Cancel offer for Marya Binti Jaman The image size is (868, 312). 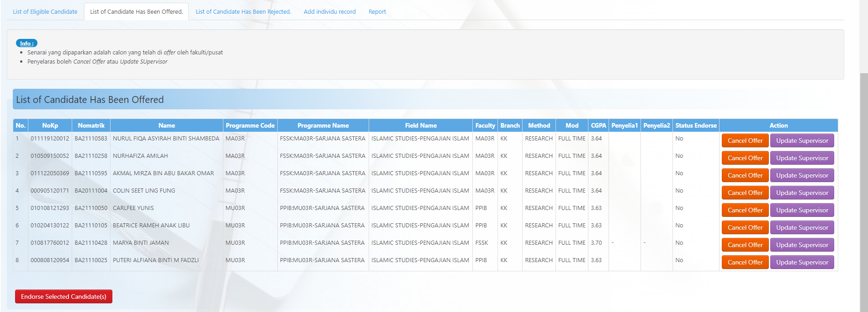pos(745,245)
